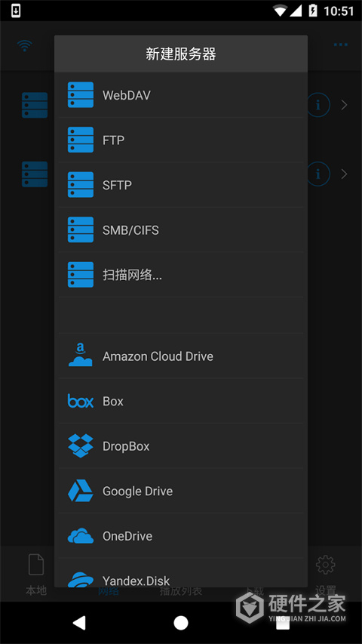The width and height of the screenshot is (362, 644).
Task: Choose Google Drive label text
Action: pos(137,491)
